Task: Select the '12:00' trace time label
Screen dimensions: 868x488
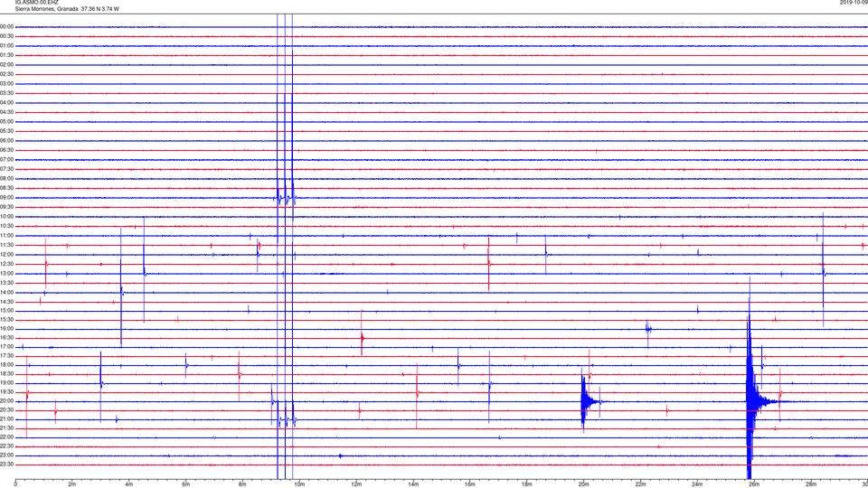Action: (x=6, y=255)
